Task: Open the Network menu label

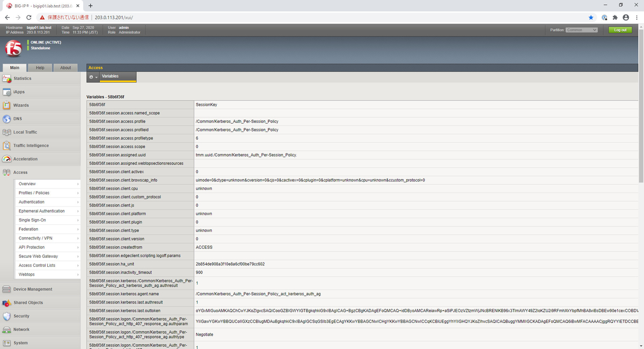Action: click(x=21, y=329)
